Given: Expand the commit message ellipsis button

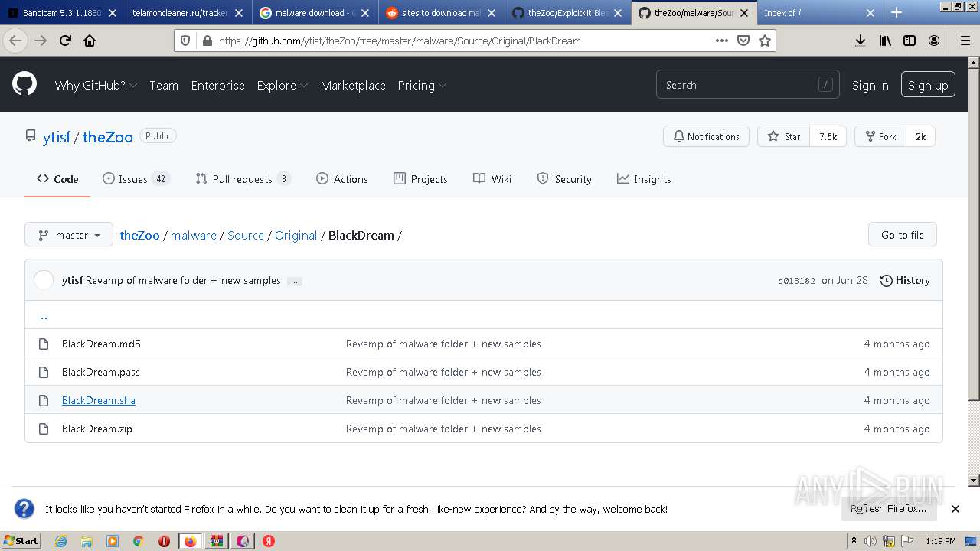Looking at the screenshot, I should (x=294, y=281).
